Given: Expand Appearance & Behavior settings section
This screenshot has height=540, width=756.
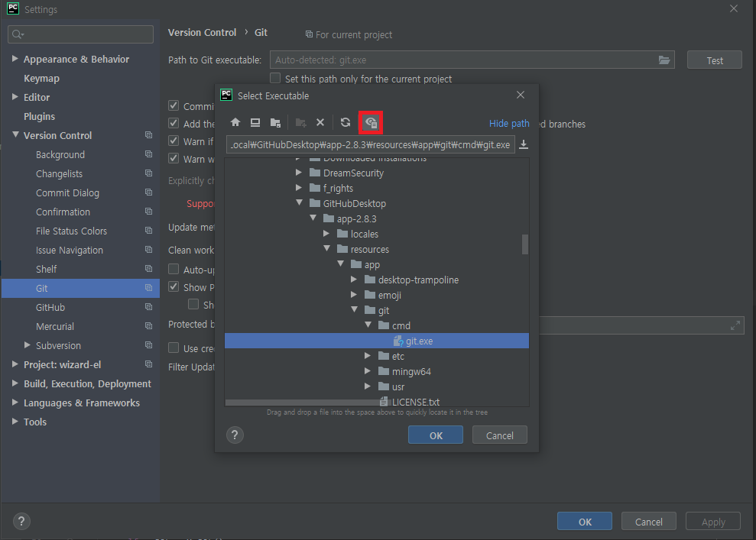Looking at the screenshot, I should tap(15, 59).
